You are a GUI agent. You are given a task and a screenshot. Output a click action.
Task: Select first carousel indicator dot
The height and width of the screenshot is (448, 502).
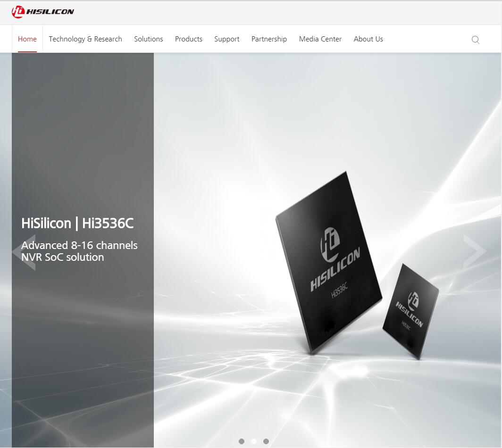(x=242, y=441)
